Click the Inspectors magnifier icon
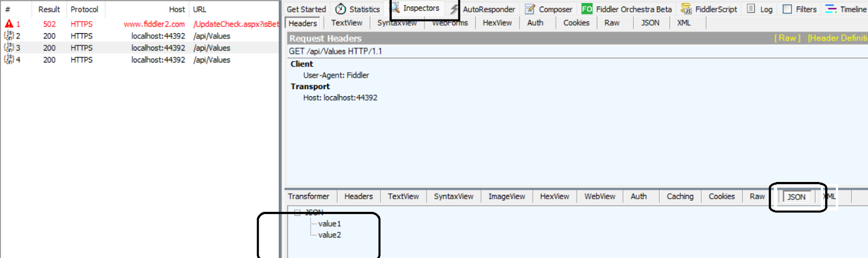 395,8
